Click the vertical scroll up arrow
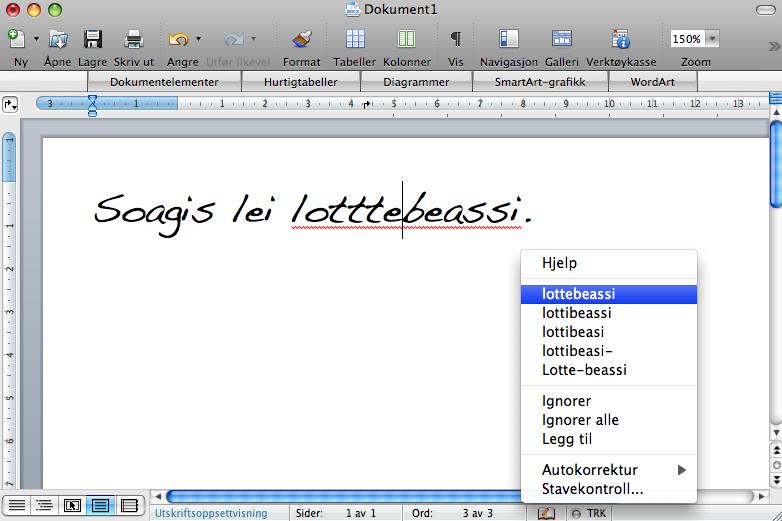Screen dimensions: 782x521 coord(776,113)
